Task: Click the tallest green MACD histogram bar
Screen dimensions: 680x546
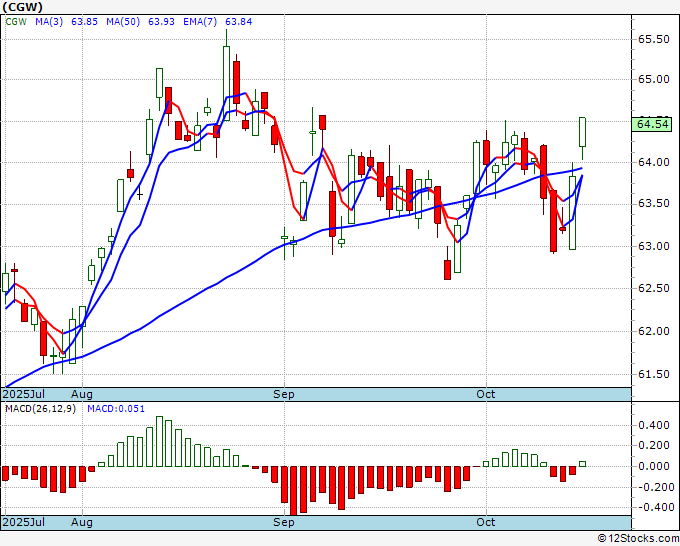Action: point(159,441)
